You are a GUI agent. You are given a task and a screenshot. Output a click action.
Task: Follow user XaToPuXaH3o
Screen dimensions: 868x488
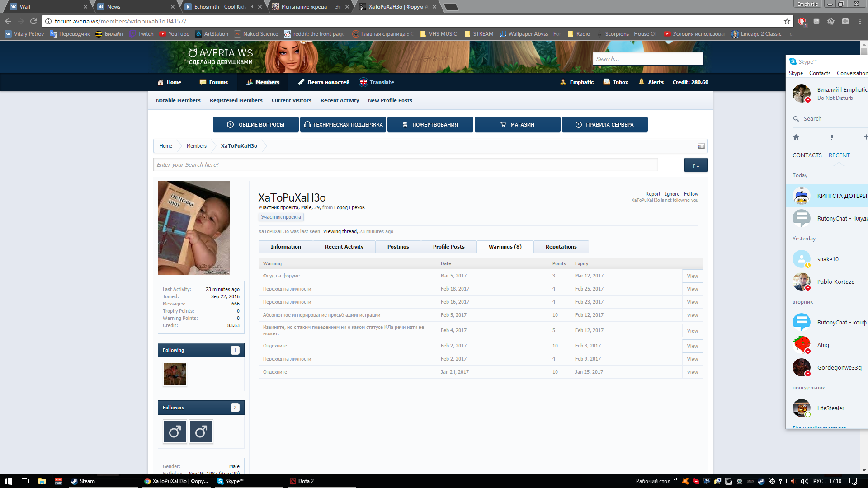pos(691,194)
